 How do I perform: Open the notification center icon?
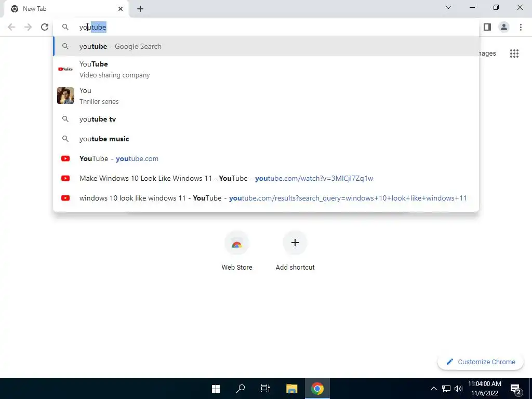[516, 389]
